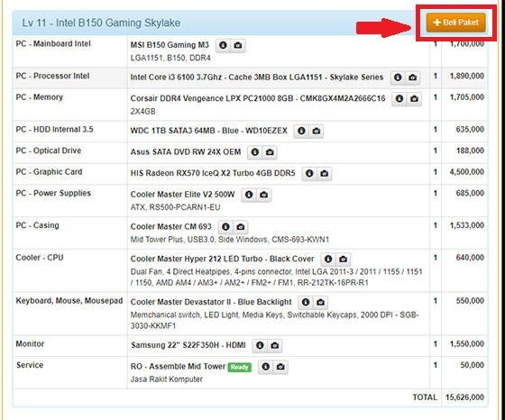Click the Service category label
Viewport: 505px width, 420px height.
30,365
